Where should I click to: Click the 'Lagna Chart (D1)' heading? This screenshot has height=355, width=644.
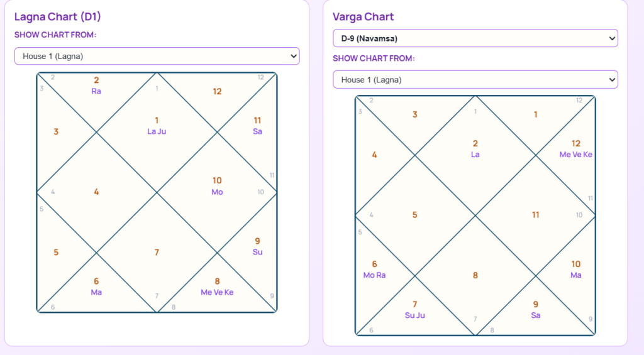[57, 17]
